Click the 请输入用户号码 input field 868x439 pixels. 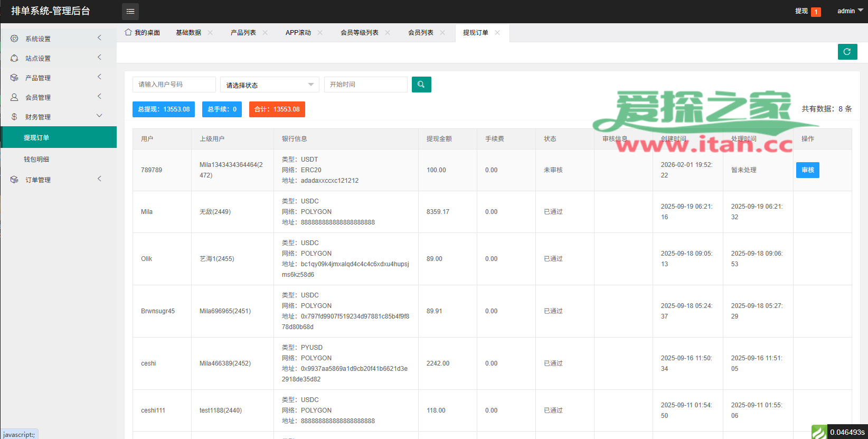(174, 85)
